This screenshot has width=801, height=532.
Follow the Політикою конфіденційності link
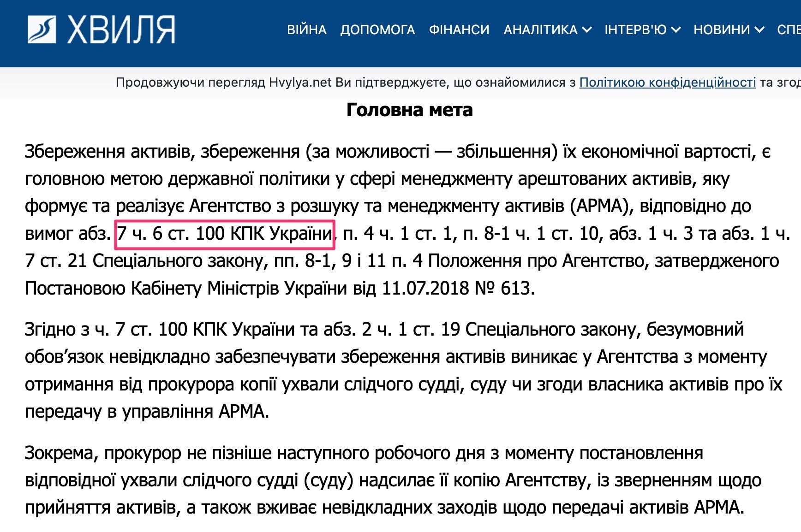(x=667, y=83)
